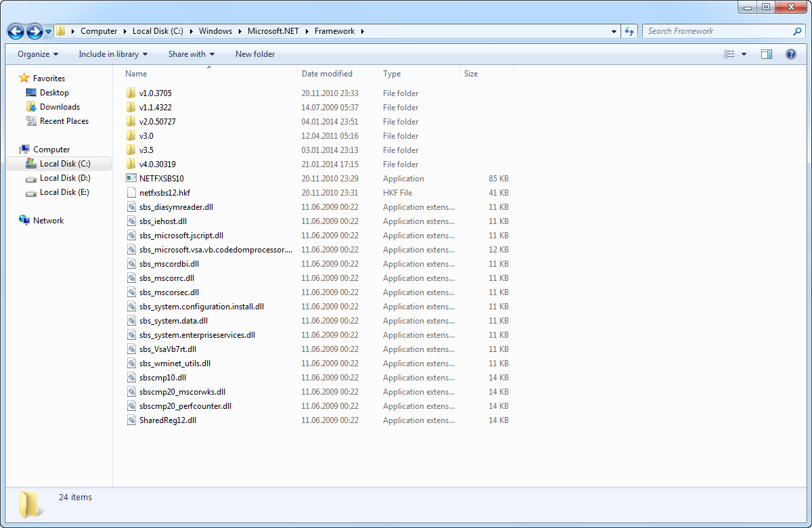Open the Help question mark icon
Viewport: 812px width, 528px height.
(790, 54)
